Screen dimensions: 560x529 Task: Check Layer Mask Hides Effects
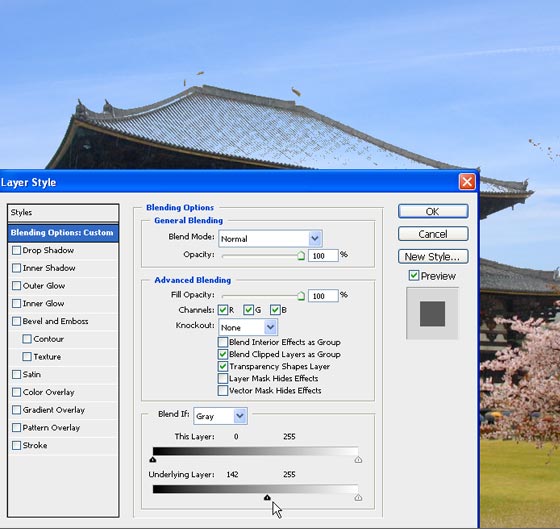click(223, 378)
